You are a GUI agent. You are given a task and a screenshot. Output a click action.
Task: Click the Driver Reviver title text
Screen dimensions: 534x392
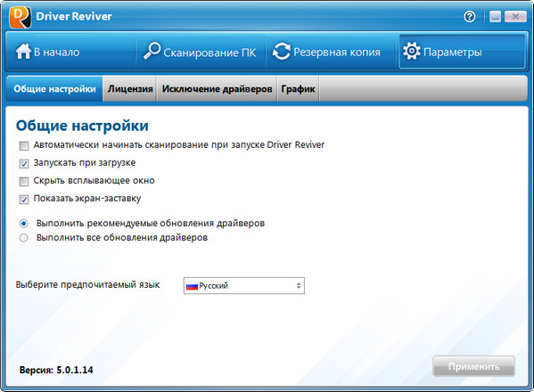tap(74, 16)
